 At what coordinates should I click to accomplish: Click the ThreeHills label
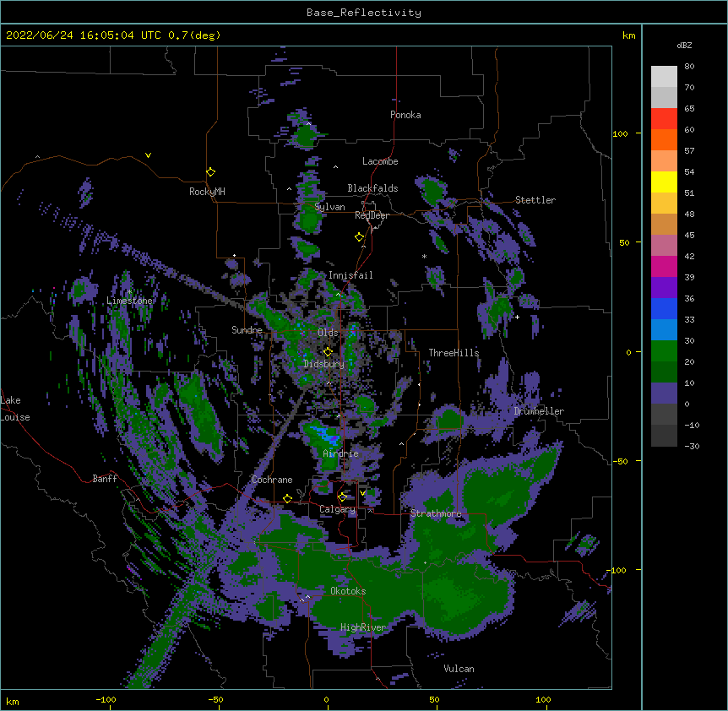454,353
